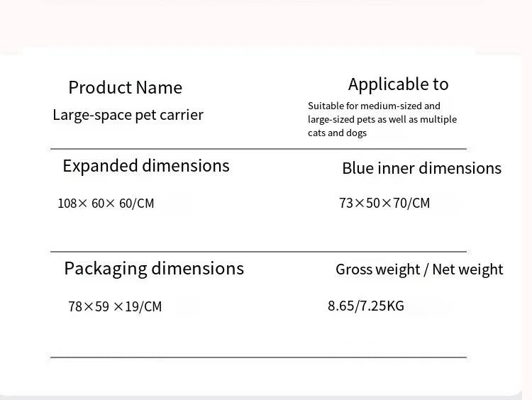Click the 'Gross weight' label
Viewport: 532px width, 400px height.
coord(377,270)
